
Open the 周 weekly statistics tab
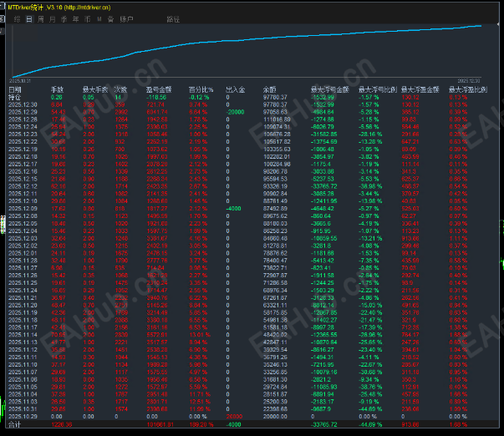pos(40,19)
